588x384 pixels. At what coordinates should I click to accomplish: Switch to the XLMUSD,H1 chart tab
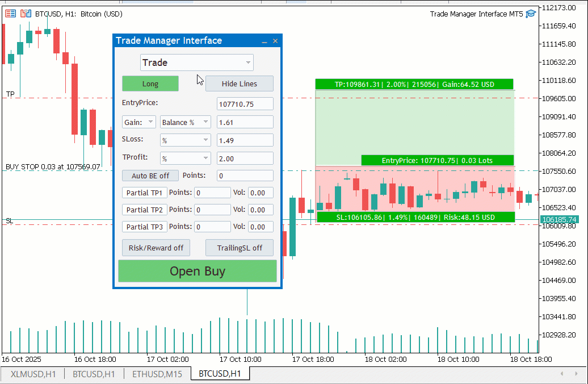pos(32,374)
